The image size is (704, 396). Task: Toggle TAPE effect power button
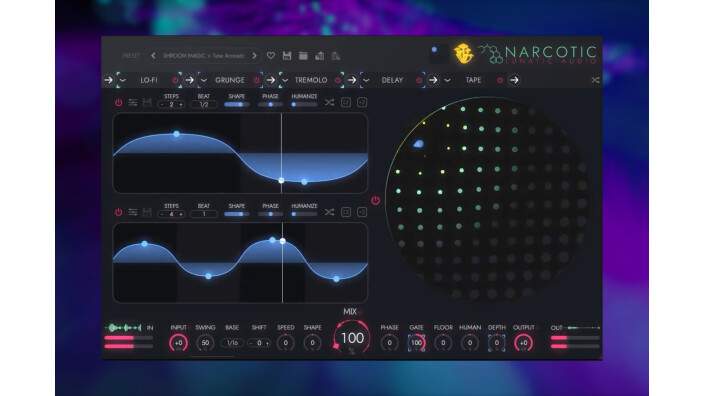(x=500, y=80)
